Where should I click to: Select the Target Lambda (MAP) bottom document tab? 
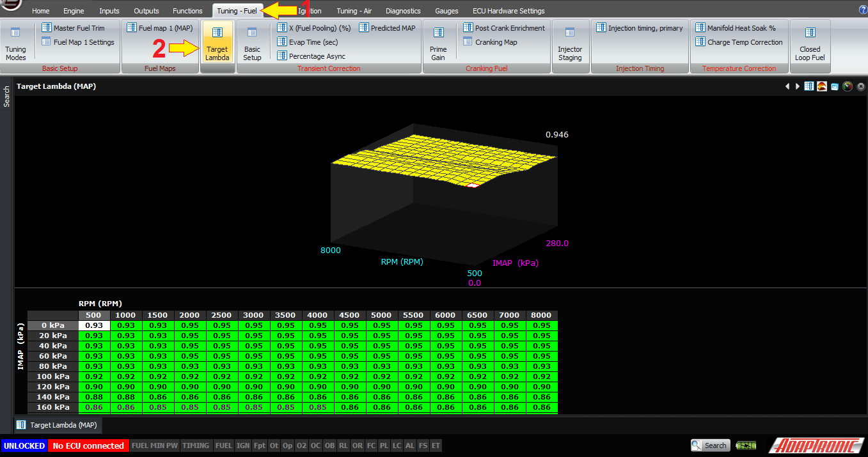coord(57,425)
